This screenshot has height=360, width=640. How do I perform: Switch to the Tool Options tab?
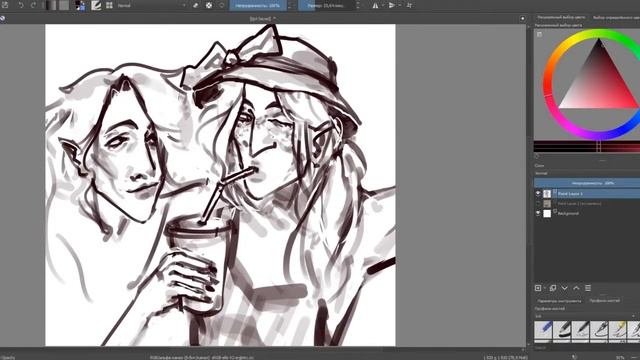(560, 301)
